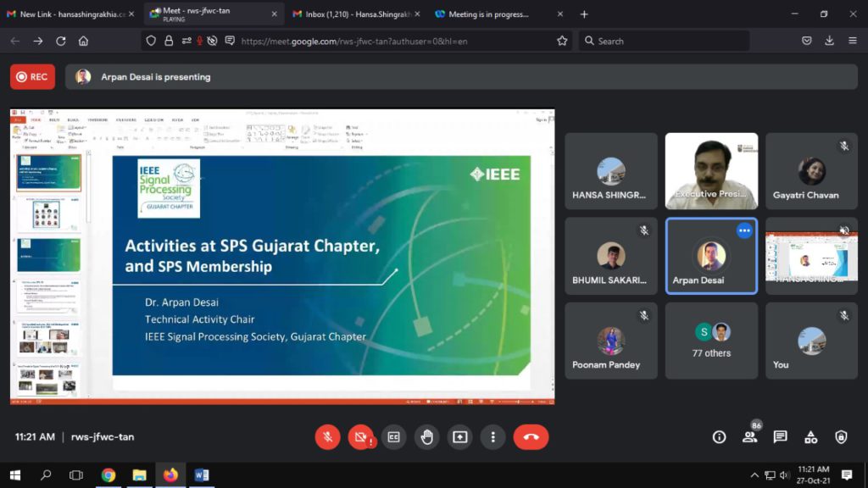868x488 pixels.
Task: Open Task View on taskbar
Action: [x=76, y=474]
